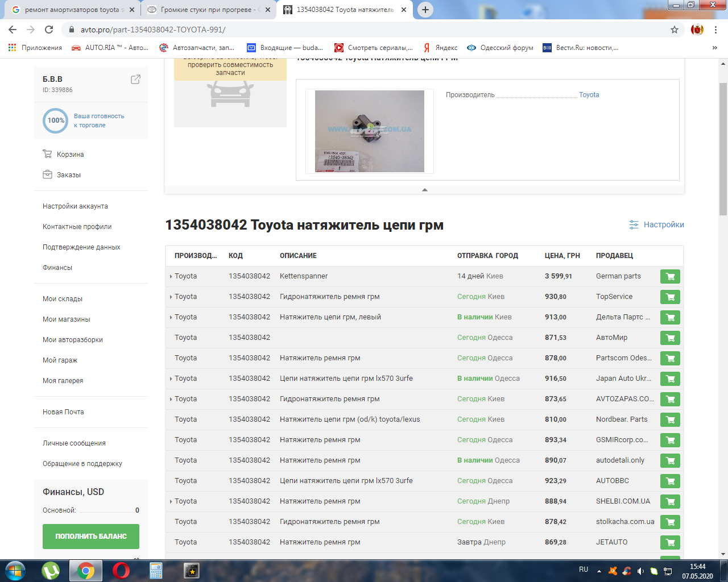Expand the Toyota row for SHELBI.COM.UA
Screen dimensions: 728x582
point(171,502)
